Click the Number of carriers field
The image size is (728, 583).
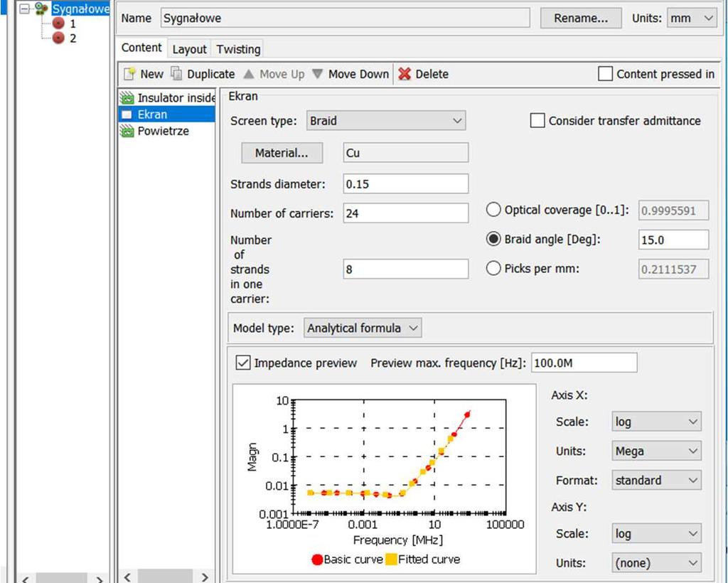(x=406, y=213)
